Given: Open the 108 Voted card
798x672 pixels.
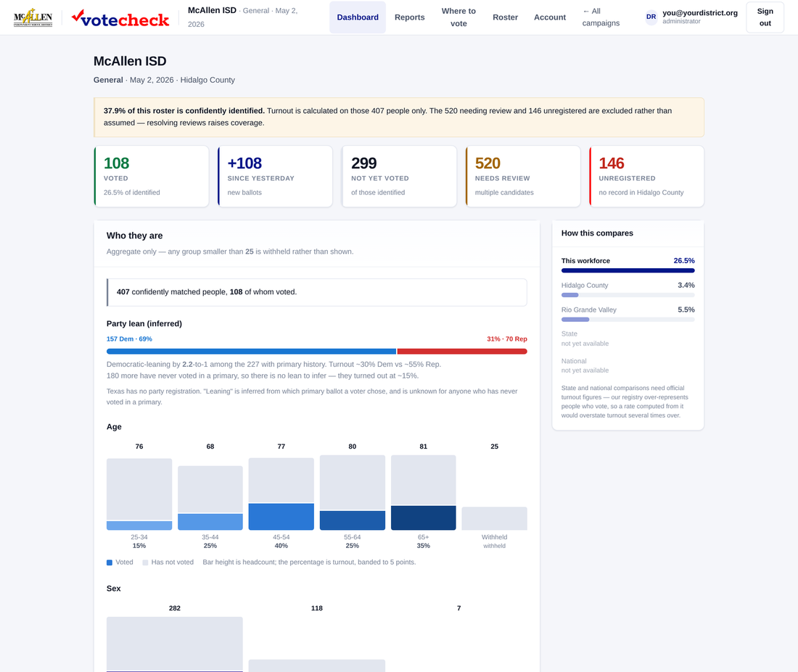Looking at the screenshot, I should (x=152, y=177).
